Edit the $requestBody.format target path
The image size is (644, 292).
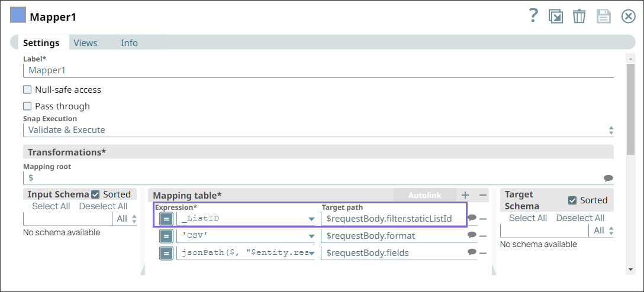394,236
